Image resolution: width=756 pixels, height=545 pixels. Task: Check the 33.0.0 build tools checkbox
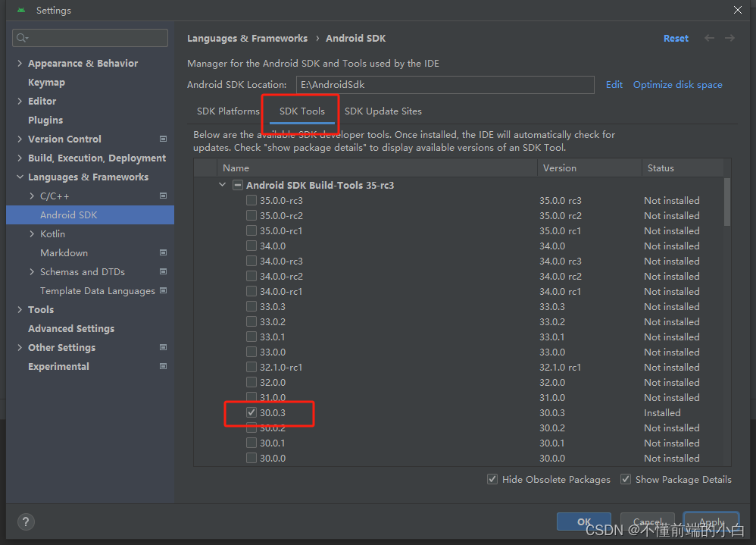click(251, 352)
